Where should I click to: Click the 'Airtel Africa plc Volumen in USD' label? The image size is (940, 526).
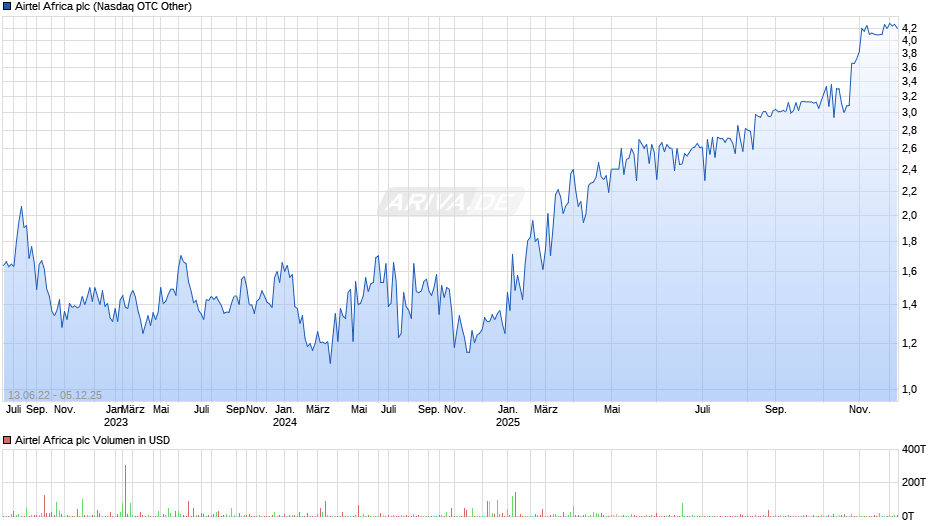[92, 440]
